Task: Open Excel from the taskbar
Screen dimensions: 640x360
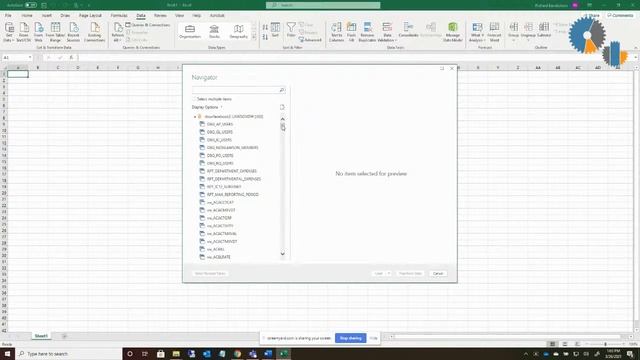Action: pos(284,353)
